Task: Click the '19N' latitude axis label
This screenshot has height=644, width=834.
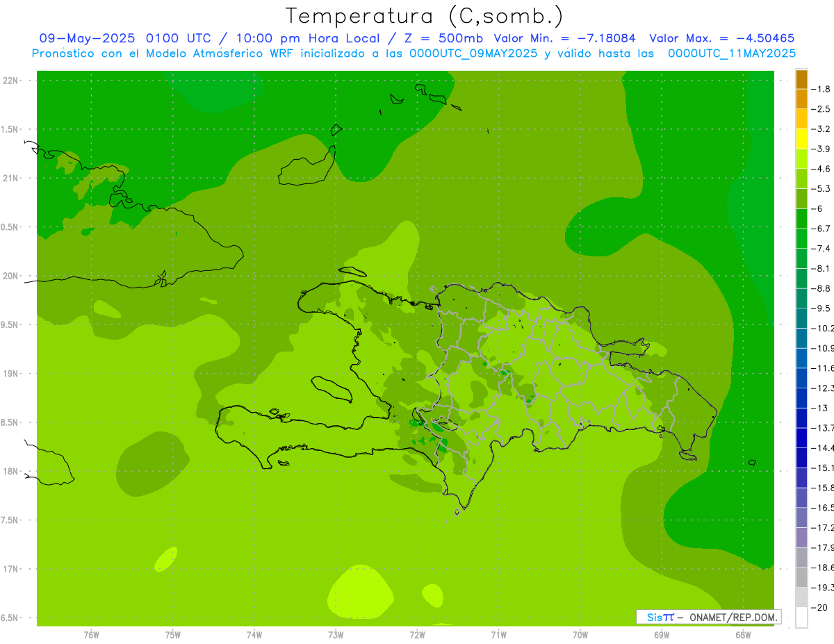Action: point(10,374)
